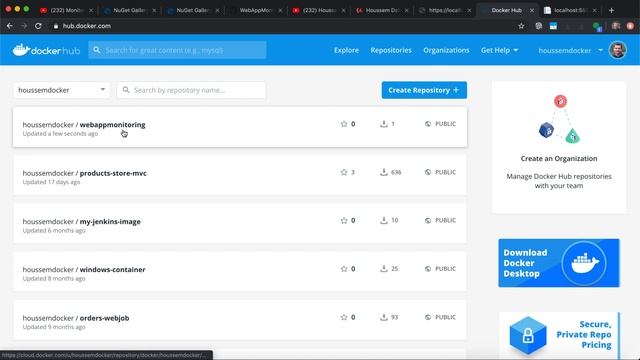Reload the page in browser
This screenshot has height=360, width=640.
click(x=38, y=26)
